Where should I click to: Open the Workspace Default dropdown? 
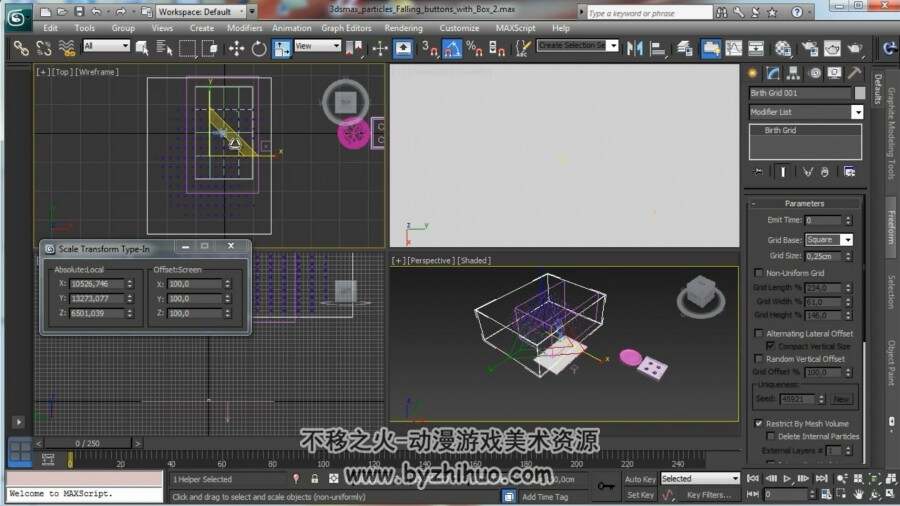(201, 11)
